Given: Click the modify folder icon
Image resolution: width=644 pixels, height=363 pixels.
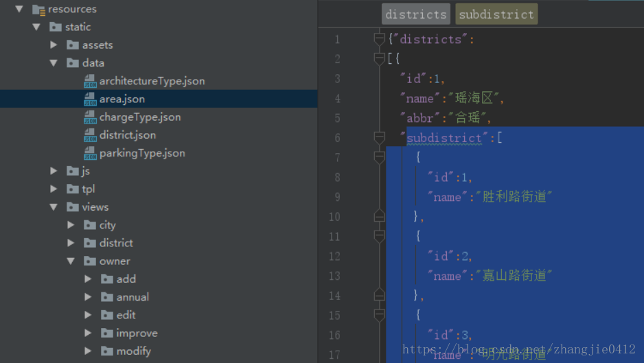Looking at the screenshot, I should [107, 351].
